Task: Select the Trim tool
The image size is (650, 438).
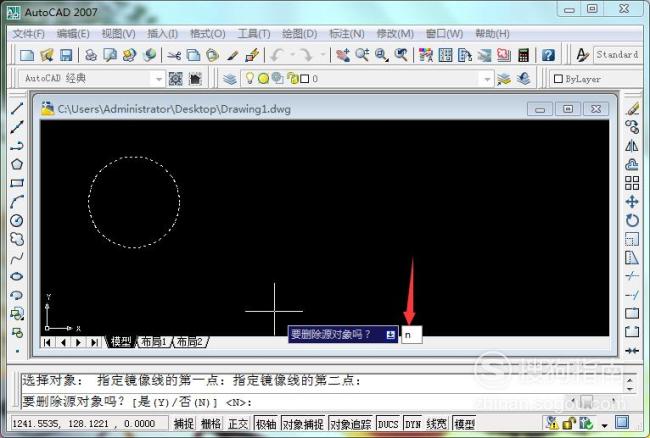Action: click(632, 276)
